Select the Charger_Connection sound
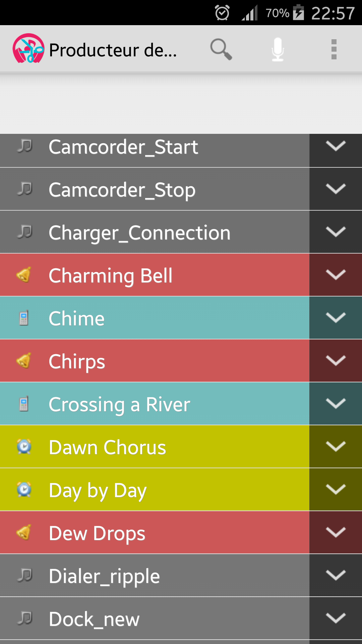Screen dimensions: 362x644 coord(155,232)
